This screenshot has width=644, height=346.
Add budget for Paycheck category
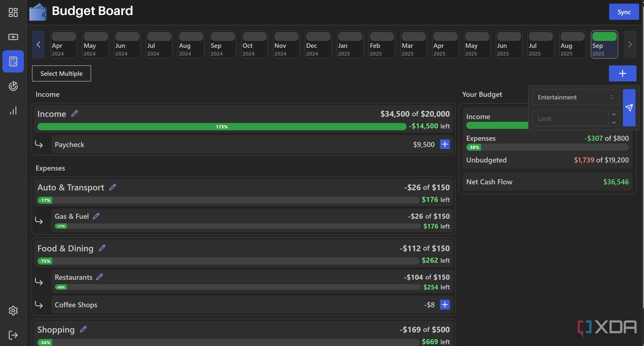445,144
